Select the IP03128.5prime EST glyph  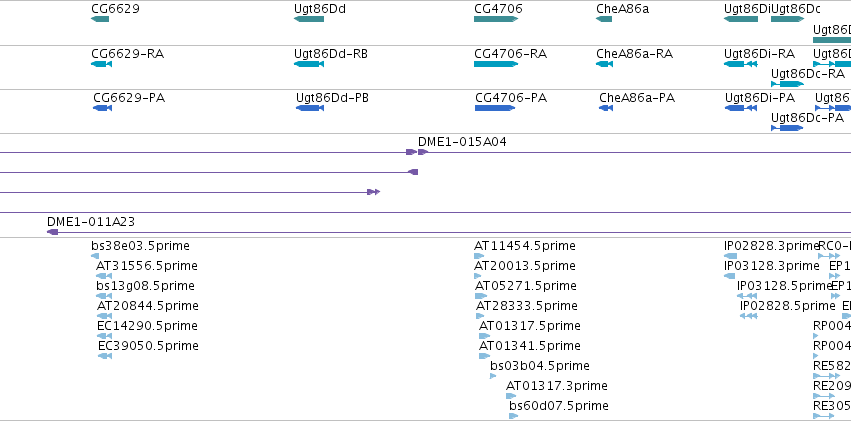click(x=747, y=296)
